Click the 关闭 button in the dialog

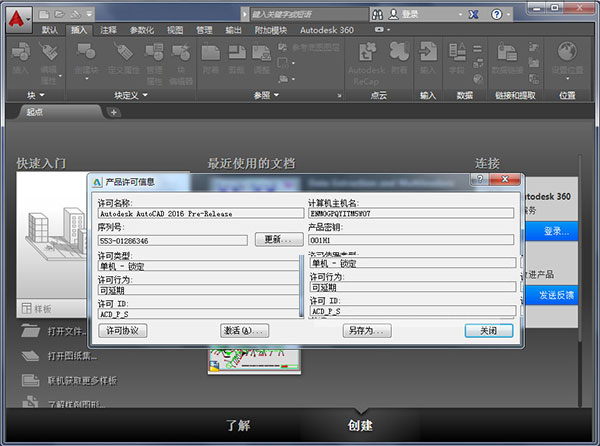click(x=489, y=330)
